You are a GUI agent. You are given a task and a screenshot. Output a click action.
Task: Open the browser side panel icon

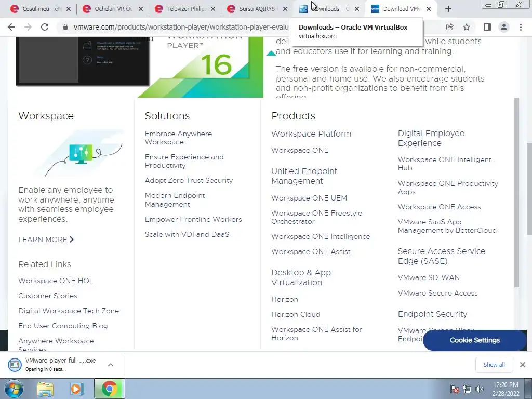coord(487,27)
